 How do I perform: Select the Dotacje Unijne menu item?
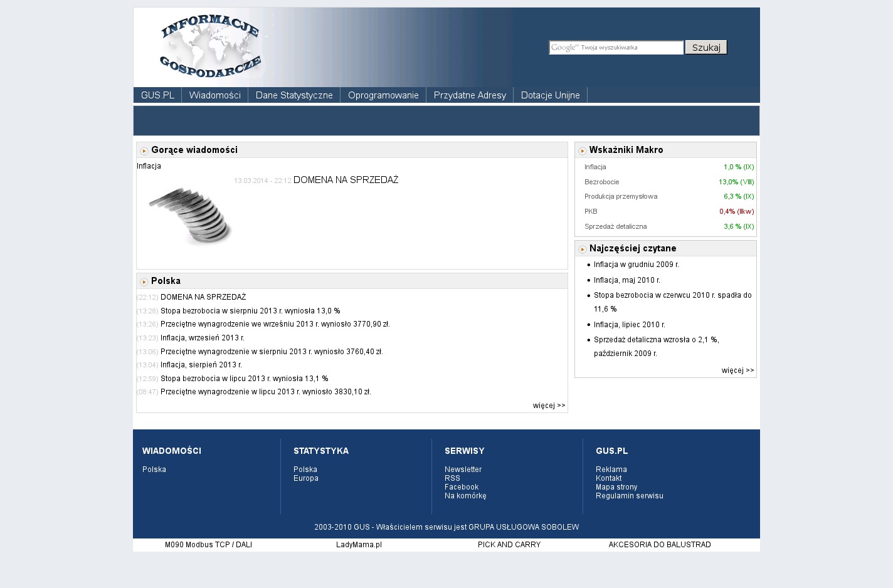(x=550, y=95)
